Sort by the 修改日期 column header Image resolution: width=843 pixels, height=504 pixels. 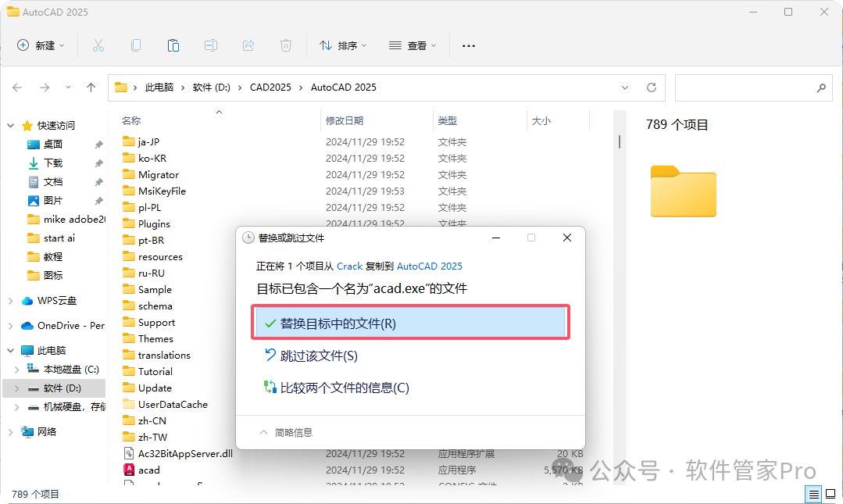point(345,120)
